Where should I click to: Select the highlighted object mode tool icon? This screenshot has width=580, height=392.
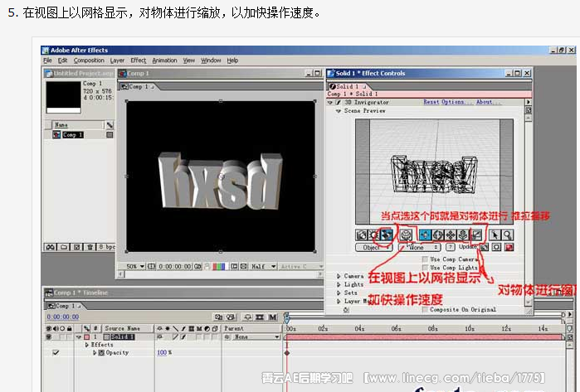click(386, 235)
